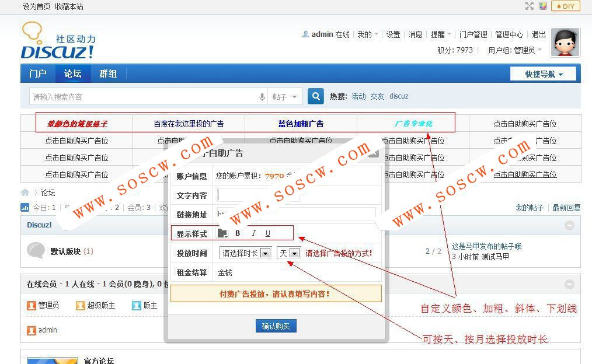Open the admin profile link

[322, 34]
